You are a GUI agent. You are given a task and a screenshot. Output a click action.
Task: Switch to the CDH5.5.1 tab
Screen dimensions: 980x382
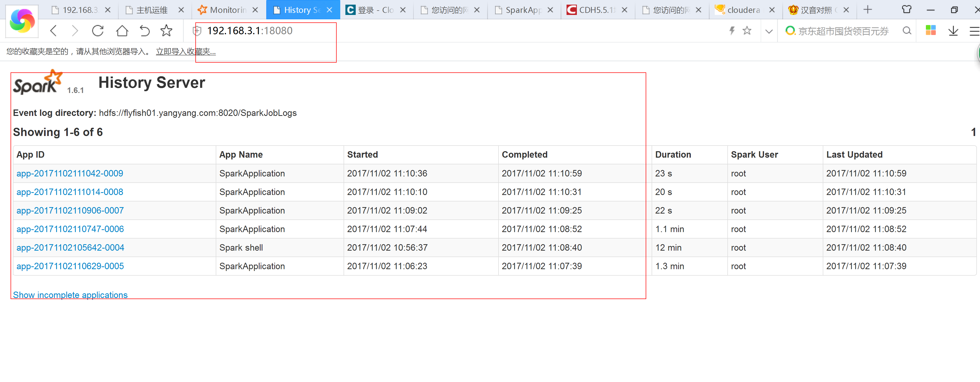596,10
